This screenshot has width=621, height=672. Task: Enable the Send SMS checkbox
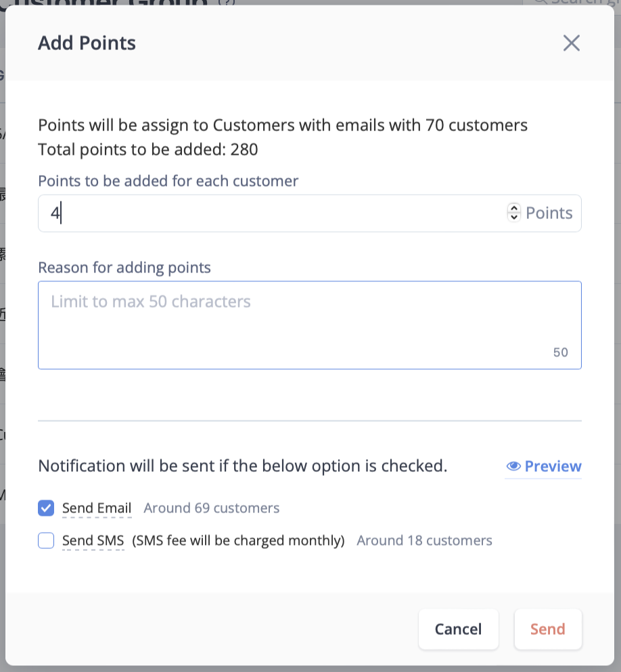tap(46, 540)
